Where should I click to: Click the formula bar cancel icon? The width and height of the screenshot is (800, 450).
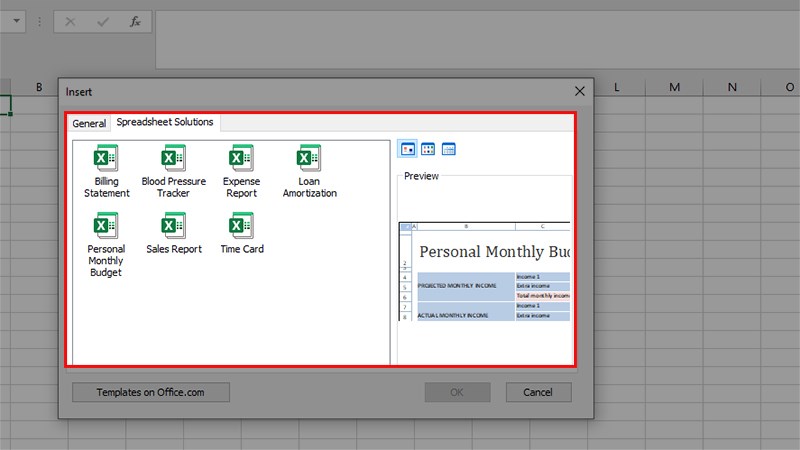point(70,21)
